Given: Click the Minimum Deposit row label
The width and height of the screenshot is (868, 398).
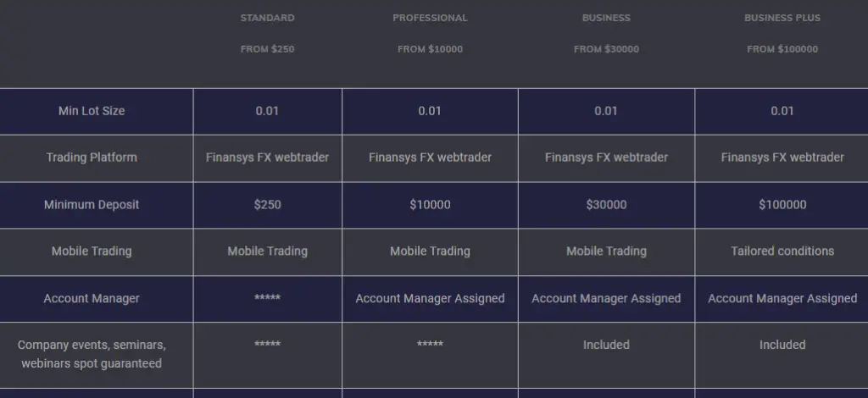Looking at the screenshot, I should pos(92,205).
